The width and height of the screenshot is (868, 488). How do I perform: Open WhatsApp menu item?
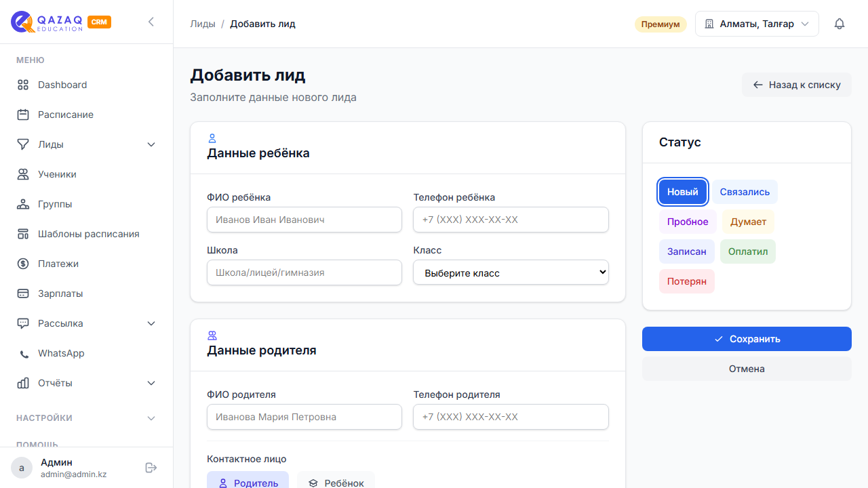tap(87, 353)
